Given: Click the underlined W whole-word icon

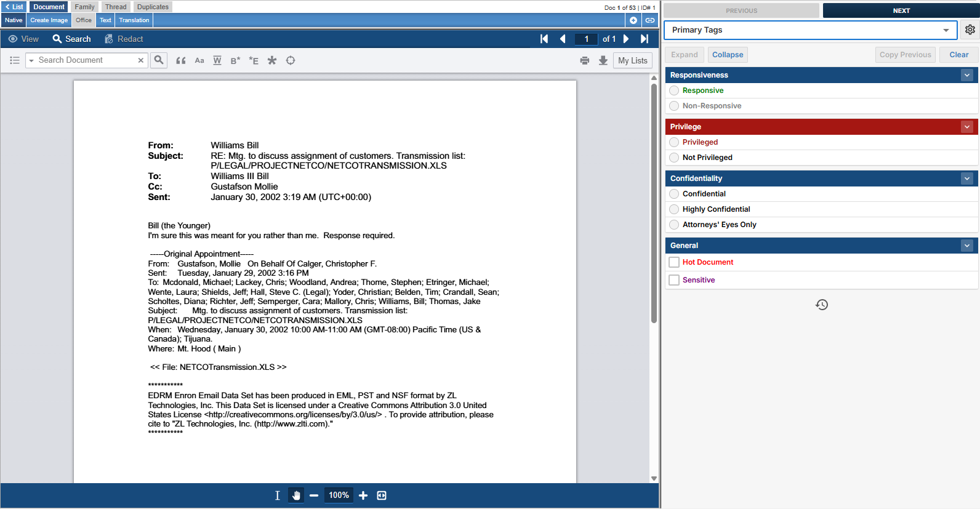Looking at the screenshot, I should point(217,60).
